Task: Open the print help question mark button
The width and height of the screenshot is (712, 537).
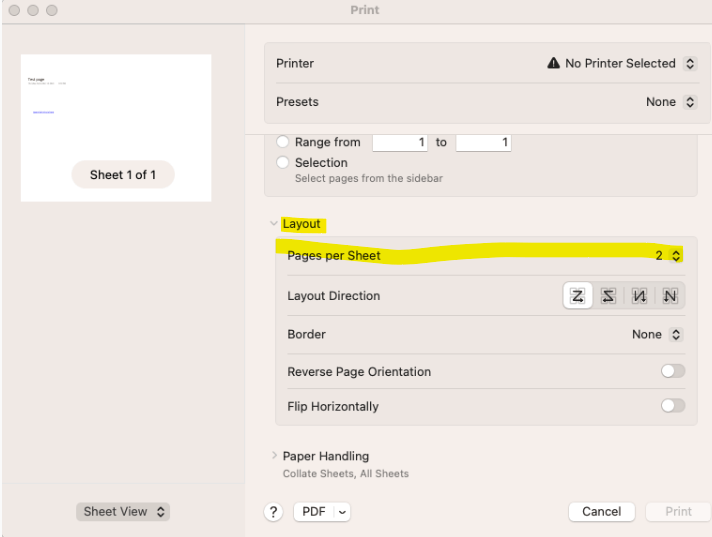Action: coord(273,512)
